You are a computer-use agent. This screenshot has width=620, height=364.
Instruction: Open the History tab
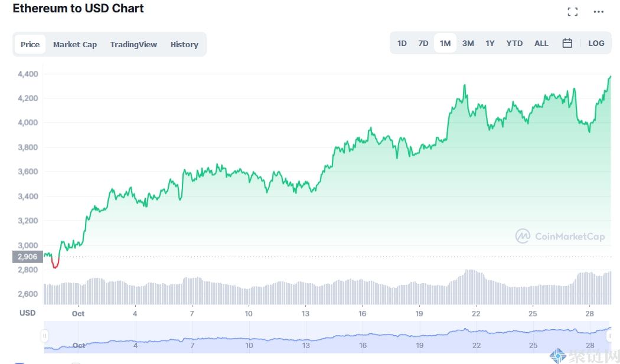coord(184,44)
